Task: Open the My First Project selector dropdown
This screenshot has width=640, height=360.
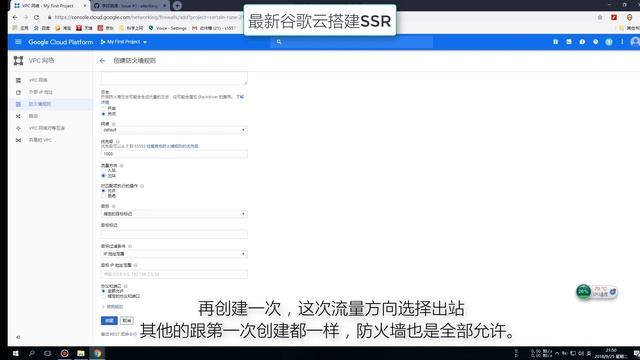Action: pos(124,42)
